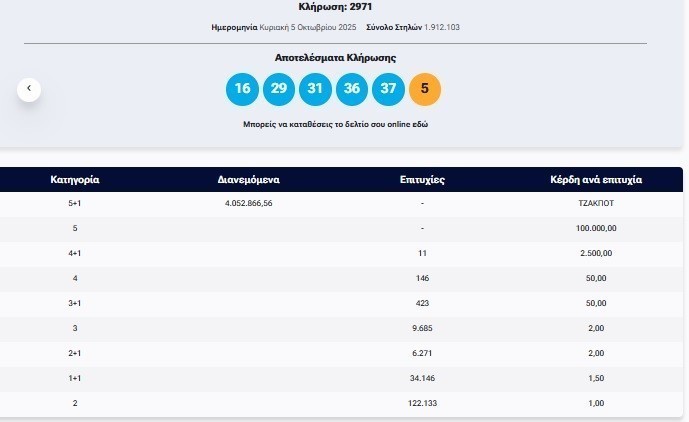Select the Επιτυχίες column header
This screenshot has height=422, width=689.
coord(422,180)
